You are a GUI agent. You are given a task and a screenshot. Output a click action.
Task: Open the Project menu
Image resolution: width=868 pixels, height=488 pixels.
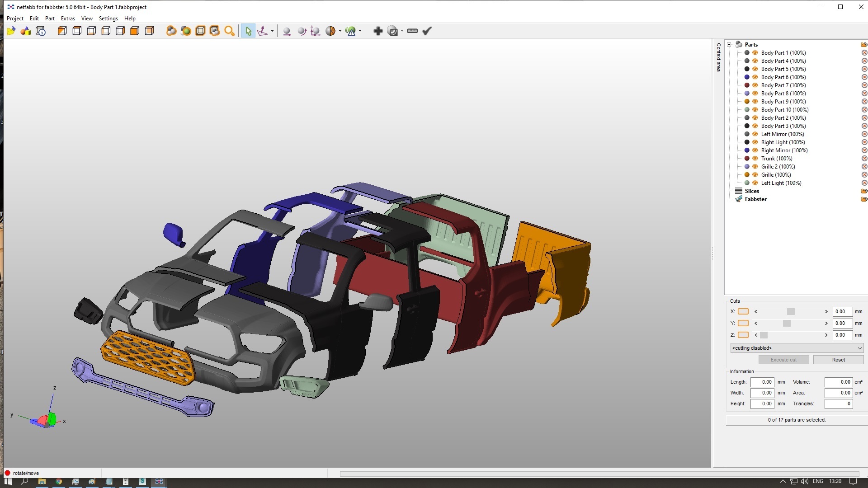[x=15, y=19]
